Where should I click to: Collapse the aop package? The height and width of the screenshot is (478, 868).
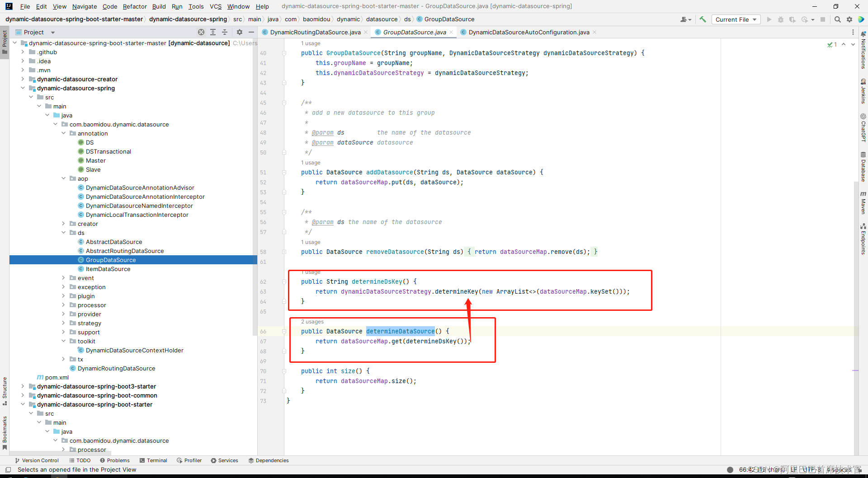(63, 178)
